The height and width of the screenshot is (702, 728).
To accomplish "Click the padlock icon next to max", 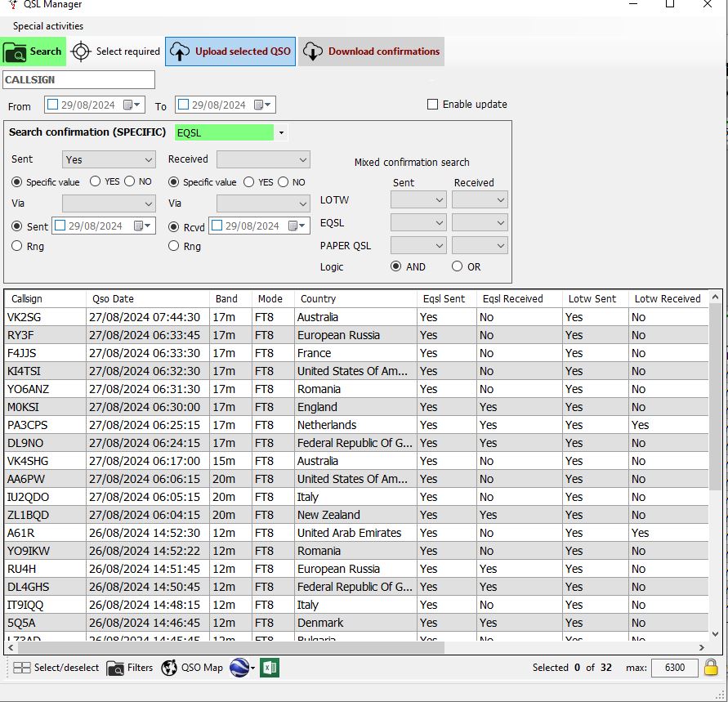I will [711, 667].
